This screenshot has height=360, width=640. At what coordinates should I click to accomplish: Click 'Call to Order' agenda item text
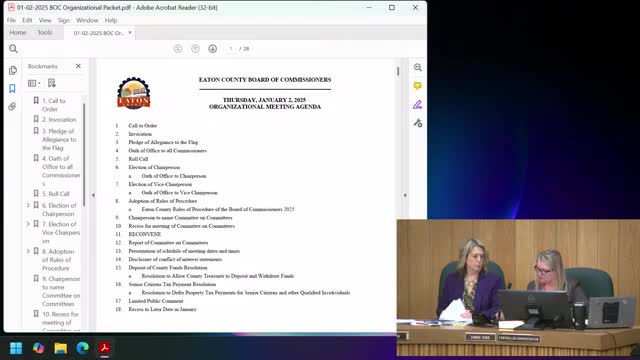142,126
